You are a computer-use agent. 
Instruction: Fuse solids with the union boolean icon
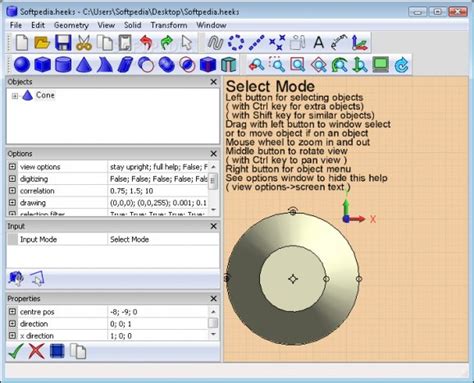coord(167,64)
